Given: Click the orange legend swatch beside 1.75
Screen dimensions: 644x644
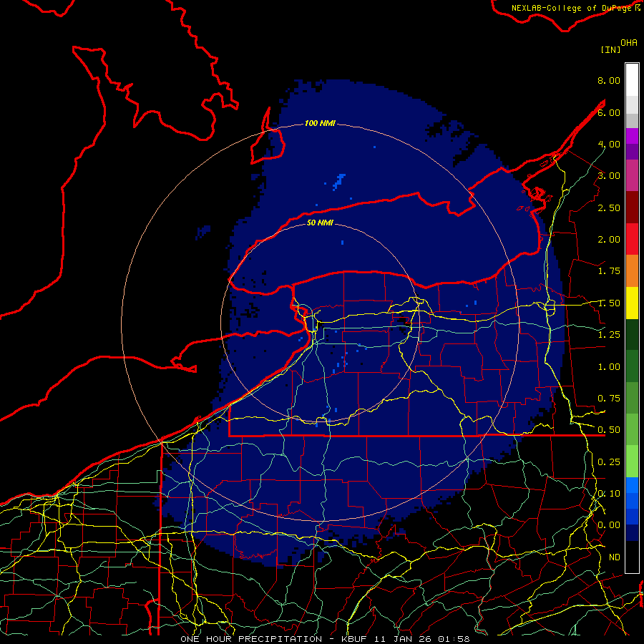Looking at the screenshot, I should pyautogui.click(x=632, y=270).
